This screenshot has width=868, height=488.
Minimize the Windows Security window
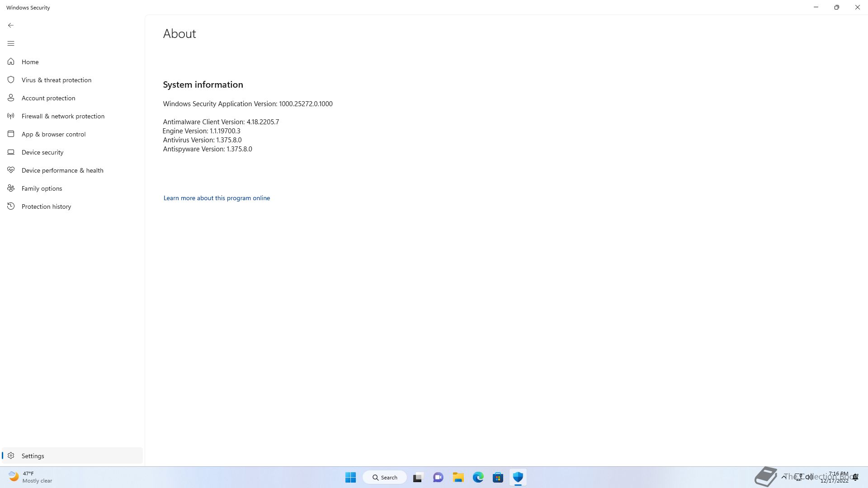(x=816, y=7)
